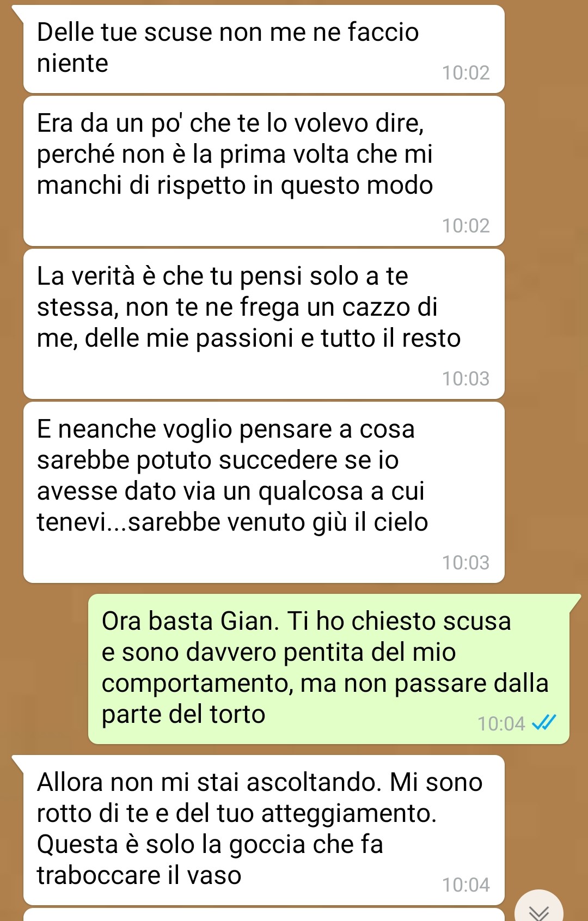The image size is (588, 921).
Task: Tap the "La verità è che tu pensi" message
Action: click(264, 324)
